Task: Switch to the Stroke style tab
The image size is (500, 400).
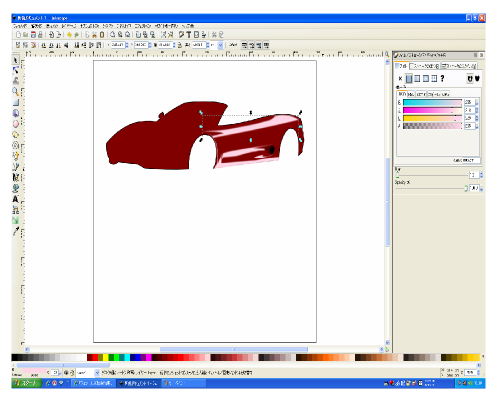Action: tap(459, 66)
